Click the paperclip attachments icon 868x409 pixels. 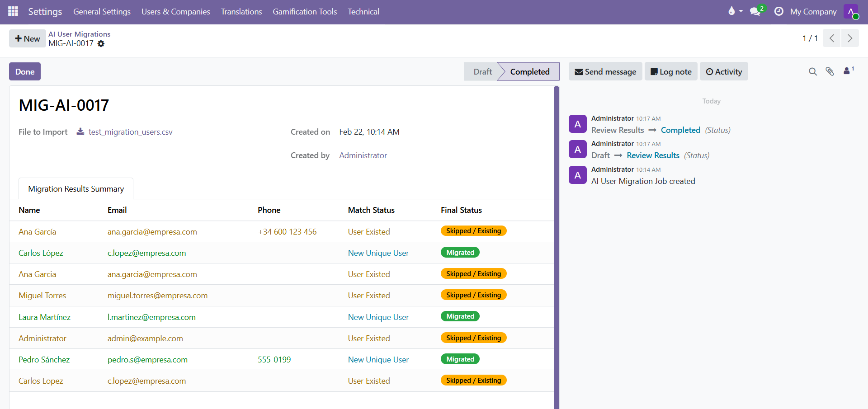click(x=830, y=71)
